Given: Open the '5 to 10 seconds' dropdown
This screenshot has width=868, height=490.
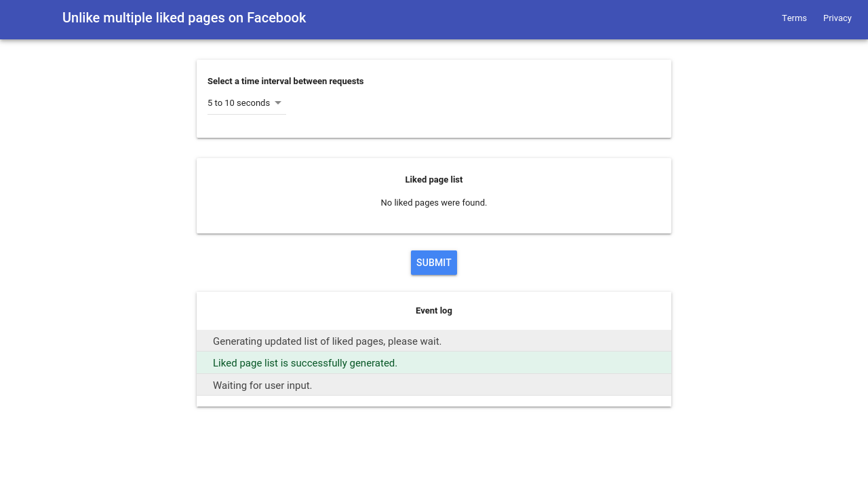Looking at the screenshot, I should click(239, 103).
